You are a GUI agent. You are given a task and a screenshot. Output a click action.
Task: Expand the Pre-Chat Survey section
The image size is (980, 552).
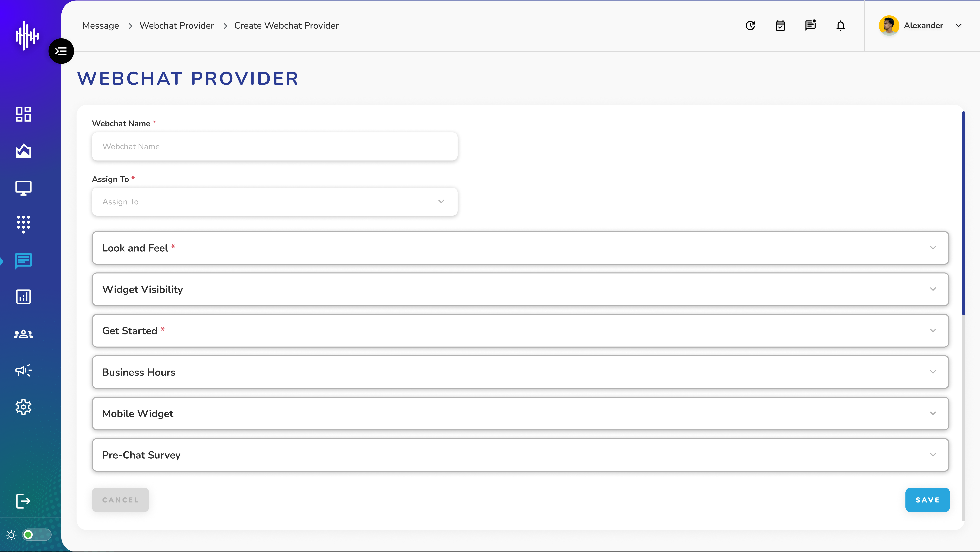tap(520, 455)
